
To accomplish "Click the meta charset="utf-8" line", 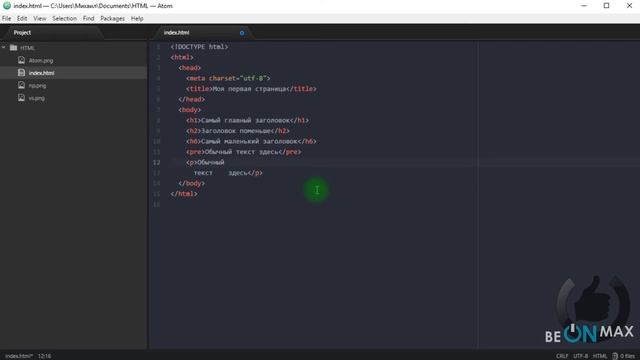I will 228,78.
